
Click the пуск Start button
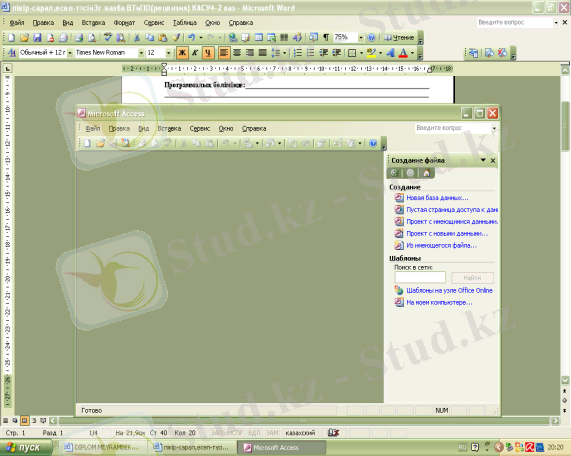[x=25, y=447]
